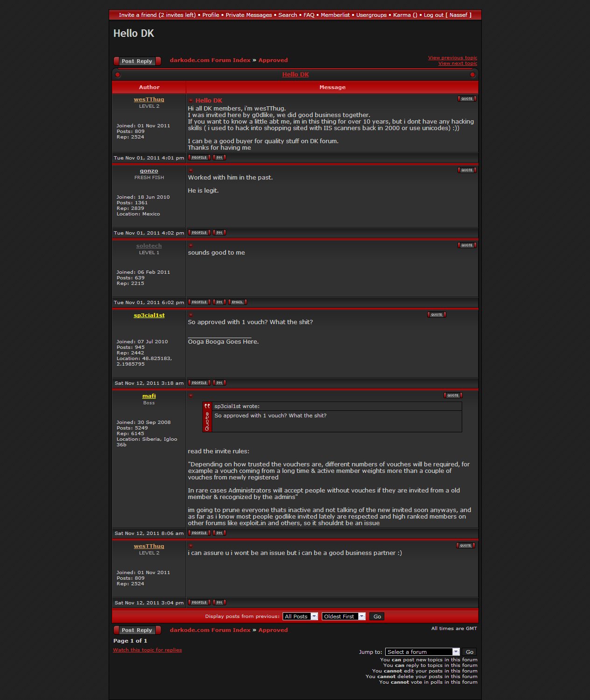
Task: Open View previous topic link
Action: pos(452,58)
